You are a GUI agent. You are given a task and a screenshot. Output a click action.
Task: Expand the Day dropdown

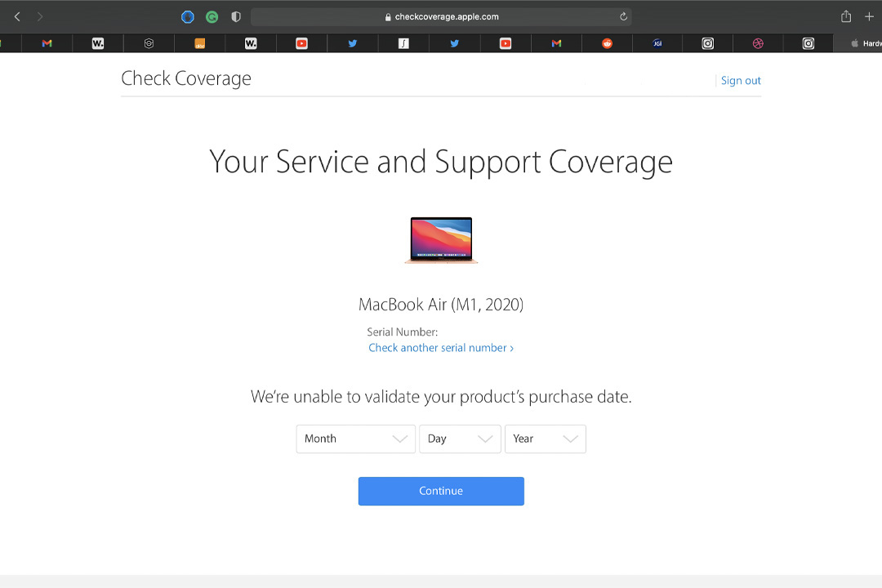[x=460, y=439]
